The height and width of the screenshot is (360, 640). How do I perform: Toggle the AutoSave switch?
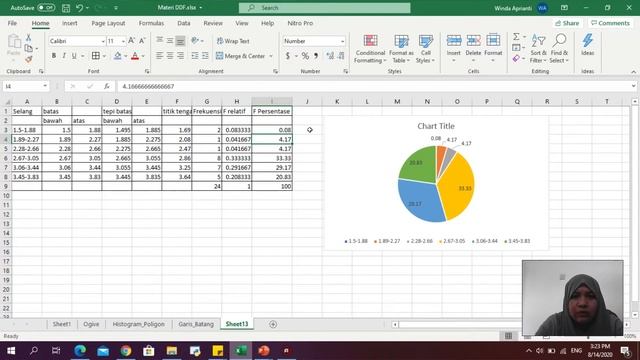click(x=46, y=8)
